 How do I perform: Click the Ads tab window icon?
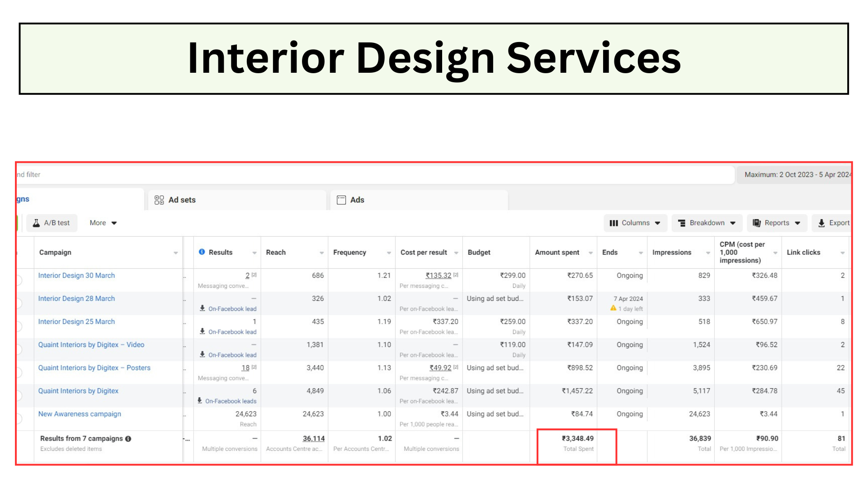pos(341,200)
